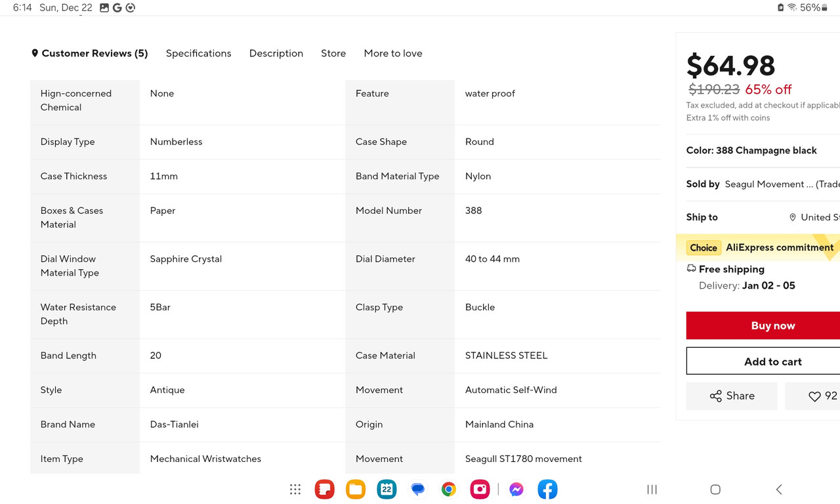Tap the heart wishlist icon with 92
Viewport: 840px width, 504px height.
pos(814,396)
